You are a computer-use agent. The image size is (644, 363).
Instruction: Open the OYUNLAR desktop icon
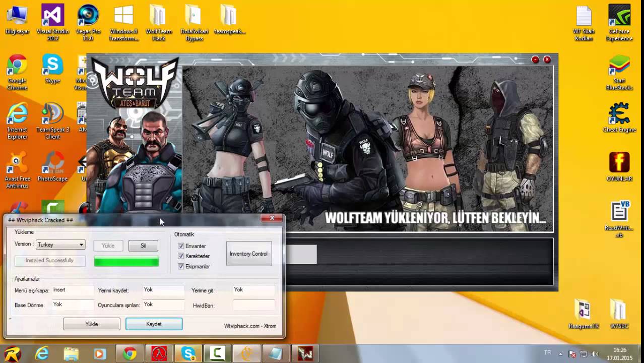click(x=619, y=167)
